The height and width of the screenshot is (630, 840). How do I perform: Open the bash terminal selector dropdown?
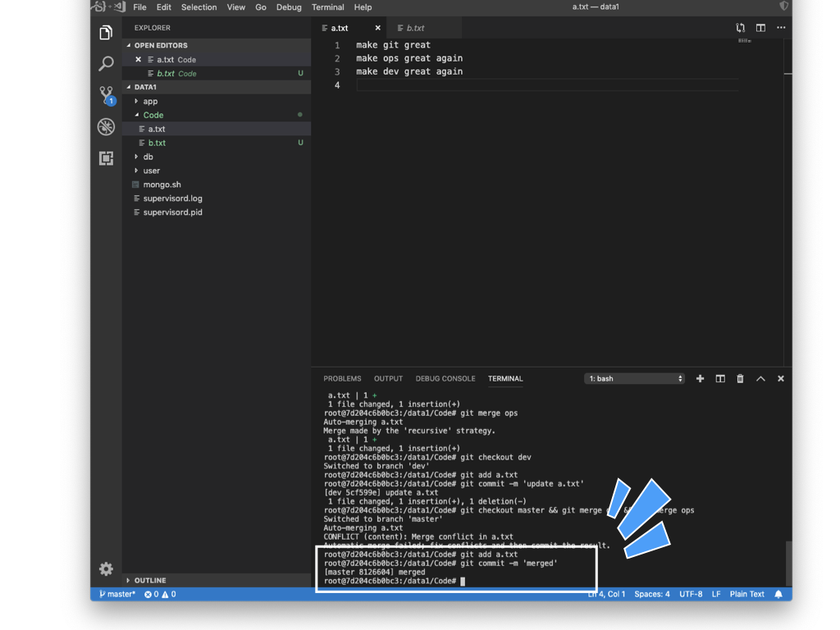pyautogui.click(x=634, y=379)
